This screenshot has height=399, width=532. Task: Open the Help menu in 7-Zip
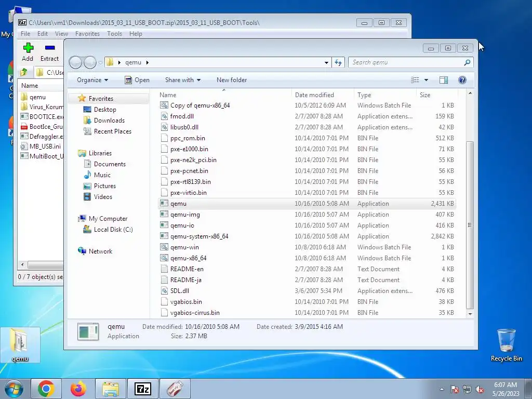[x=136, y=34]
